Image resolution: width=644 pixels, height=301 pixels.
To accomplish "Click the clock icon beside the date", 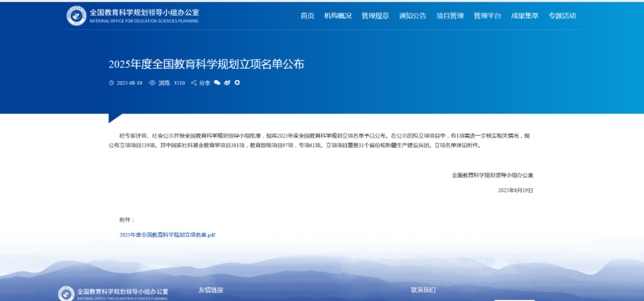I will [x=112, y=83].
